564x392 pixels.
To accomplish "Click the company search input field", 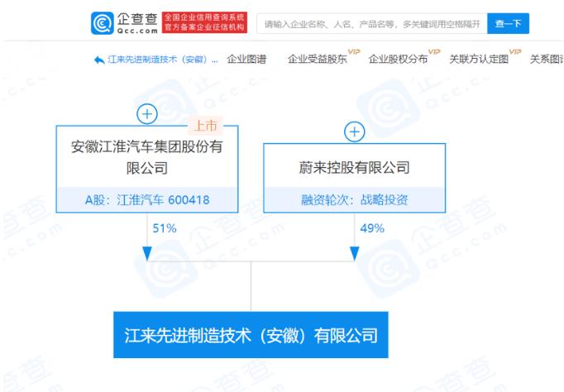I will pyautogui.click(x=370, y=24).
